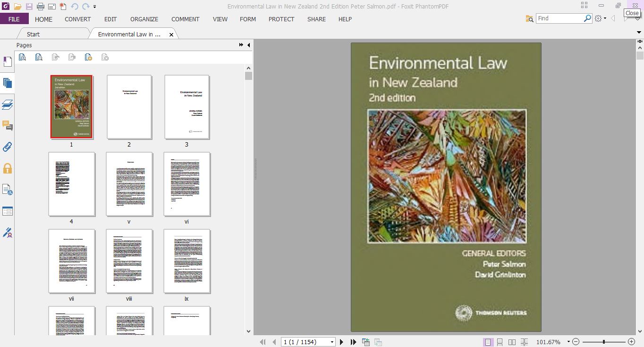Viewport: 644px width, 347px height.
Task: Click the insert pages icon in Pages toolbar
Action: [88, 57]
